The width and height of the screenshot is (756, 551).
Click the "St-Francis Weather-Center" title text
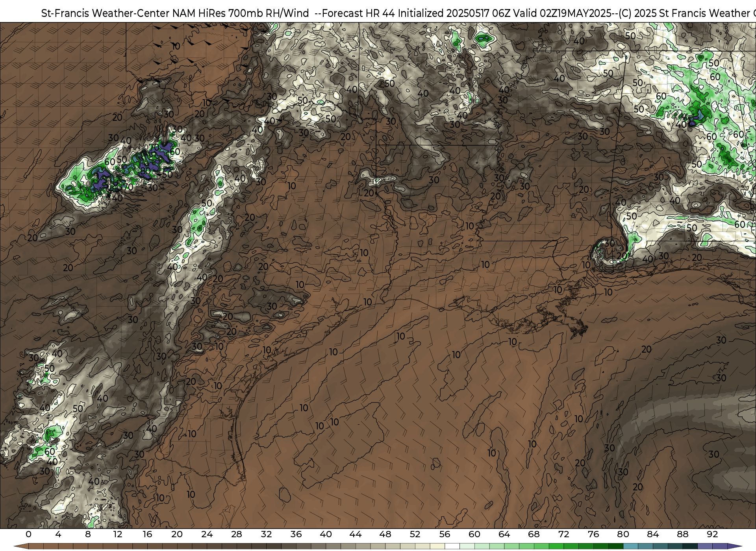[106, 13]
